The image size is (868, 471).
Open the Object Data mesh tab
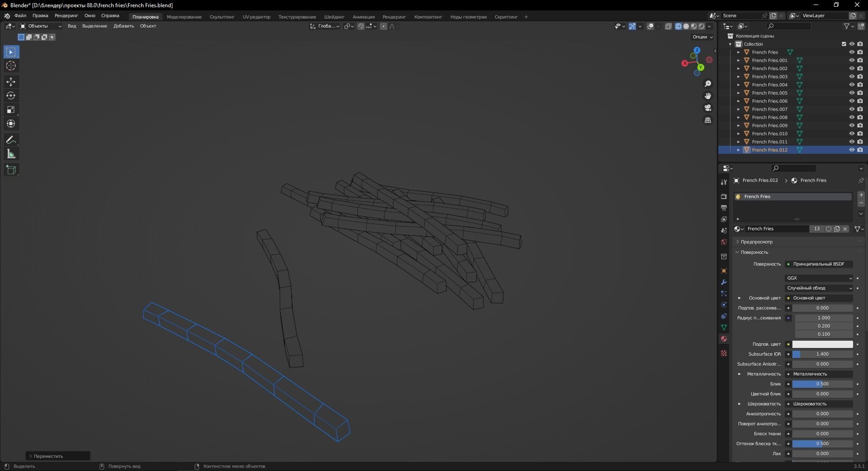[x=724, y=327]
